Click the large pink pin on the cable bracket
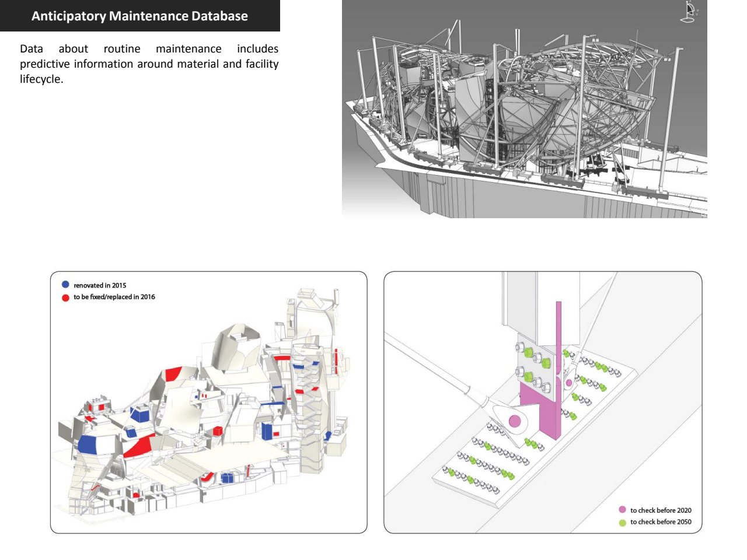Viewport: 747px width, 560px height. (x=514, y=421)
